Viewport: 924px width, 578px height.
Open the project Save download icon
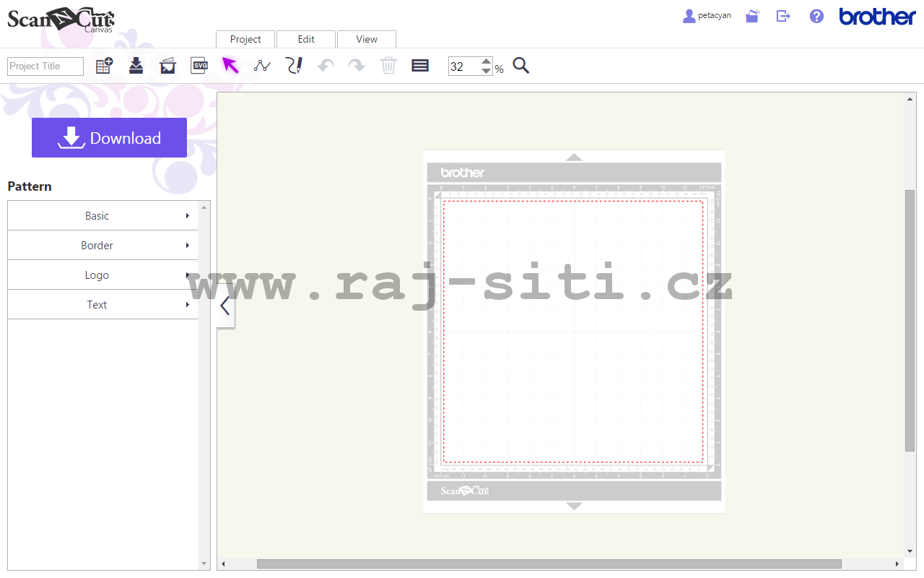click(136, 65)
